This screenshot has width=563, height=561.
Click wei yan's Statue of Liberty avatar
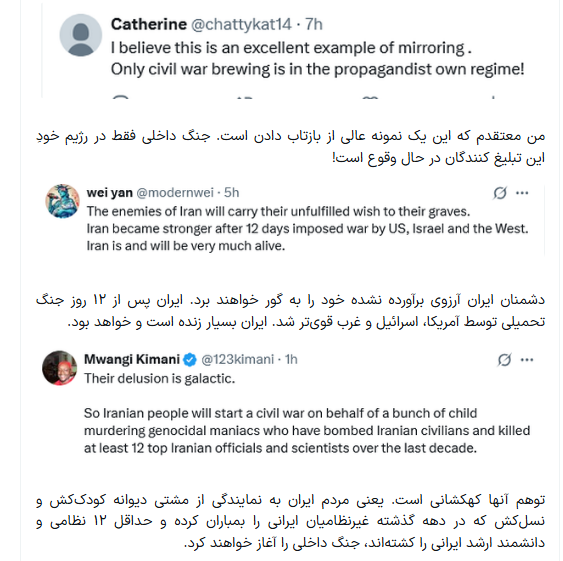[62, 201]
